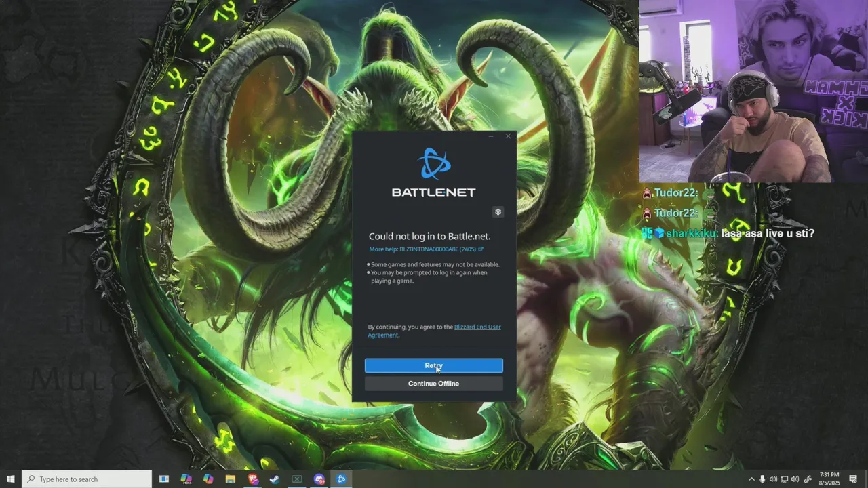The image size is (868, 488).
Task: Open Steam from the taskbar
Action: pyautogui.click(x=275, y=479)
